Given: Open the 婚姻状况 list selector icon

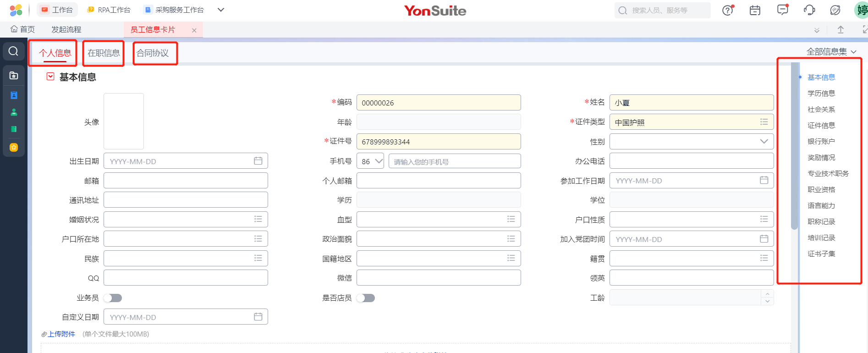Looking at the screenshot, I should (x=258, y=219).
